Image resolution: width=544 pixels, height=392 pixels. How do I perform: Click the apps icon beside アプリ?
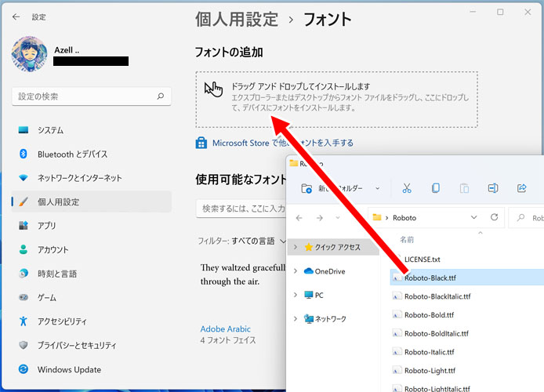coord(24,226)
